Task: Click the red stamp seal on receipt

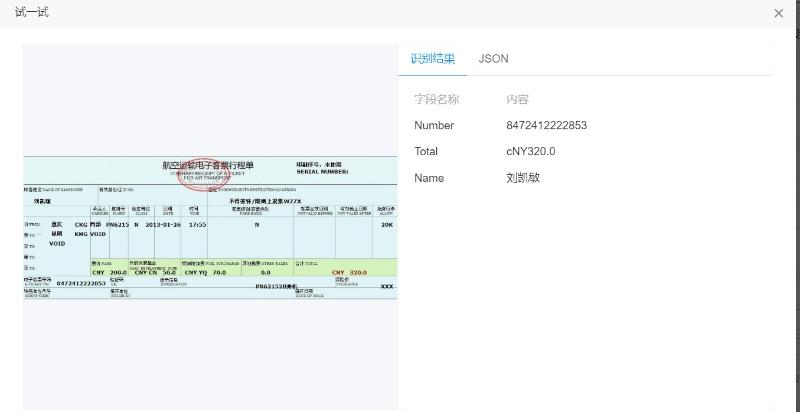Action: [204, 175]
